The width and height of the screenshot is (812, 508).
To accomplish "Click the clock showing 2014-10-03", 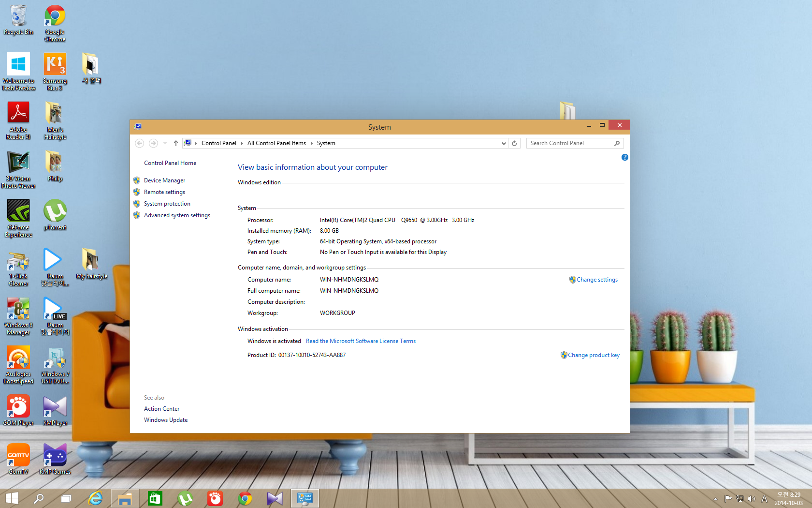I will coord(789,499).
